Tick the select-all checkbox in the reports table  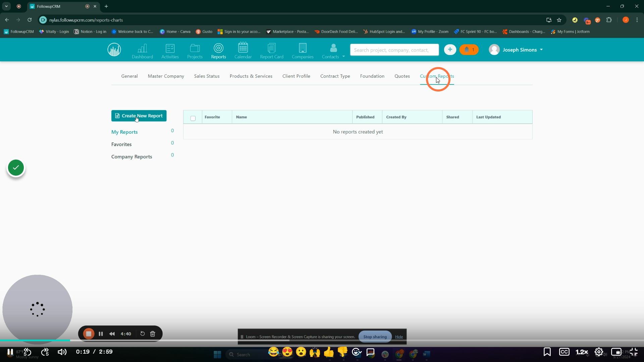193,118
